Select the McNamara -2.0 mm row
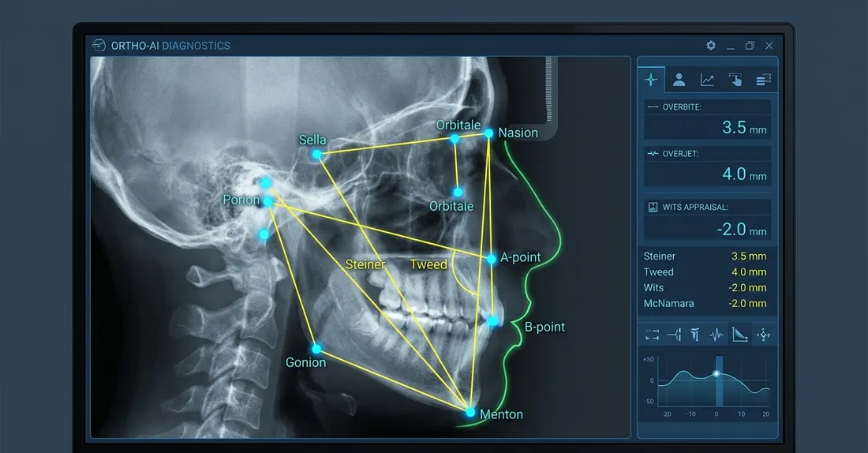This screenshot has width=868, height=453. (x=705, y=304)
